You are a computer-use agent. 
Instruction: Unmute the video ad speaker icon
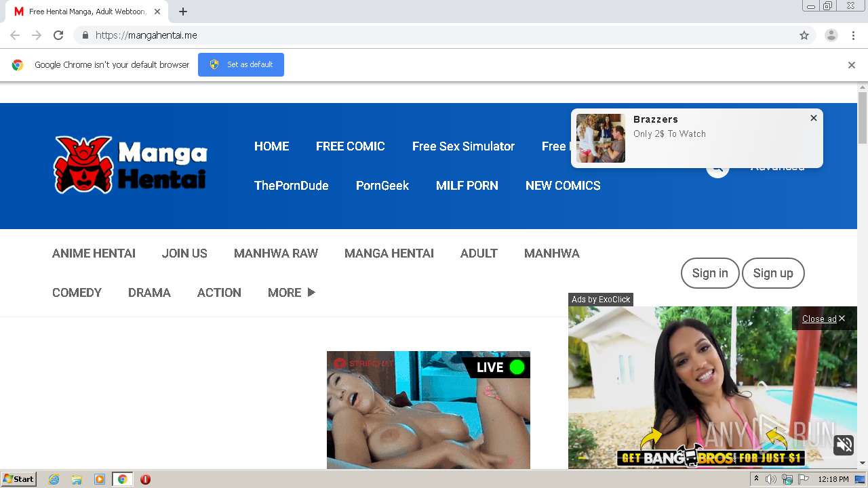(x=844, y=445)
